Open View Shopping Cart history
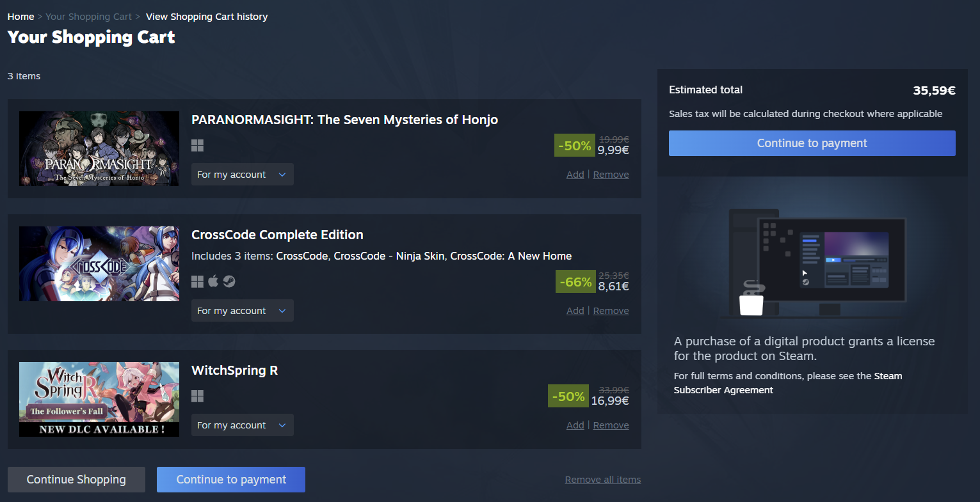Viewport: 980px width, 502px height. 207,17
